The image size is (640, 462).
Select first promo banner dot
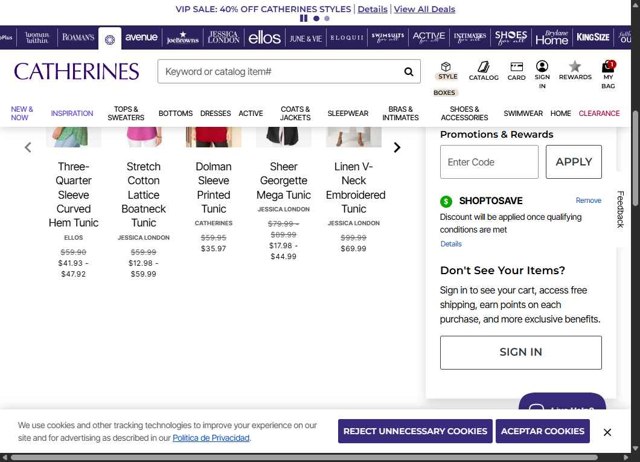[x=316, y=18]
